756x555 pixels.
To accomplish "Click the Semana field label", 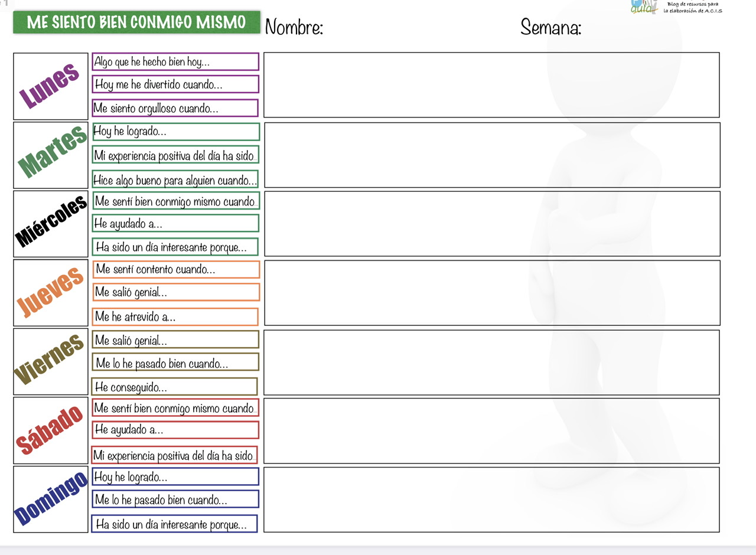I will click(x=550, y=27).
